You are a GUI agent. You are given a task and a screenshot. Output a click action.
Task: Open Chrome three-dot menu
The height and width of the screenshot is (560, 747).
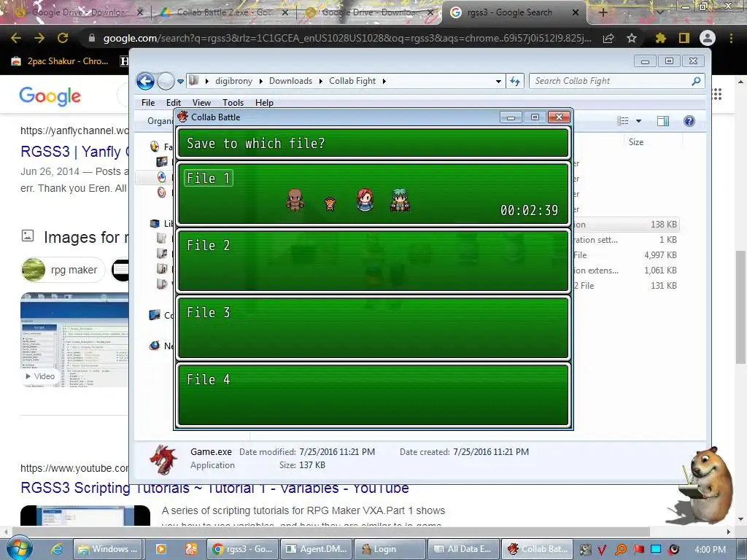[731, 38]
